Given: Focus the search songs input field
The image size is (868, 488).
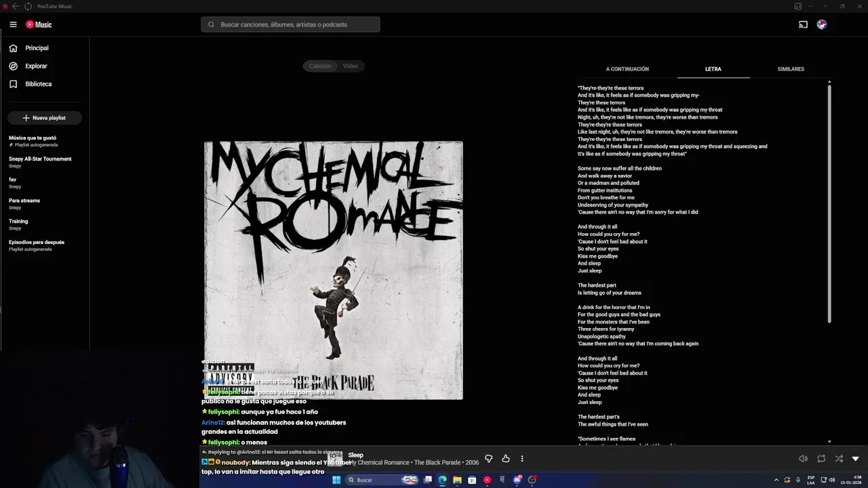Looking at the screenshot, I should [x=290, y=24].
